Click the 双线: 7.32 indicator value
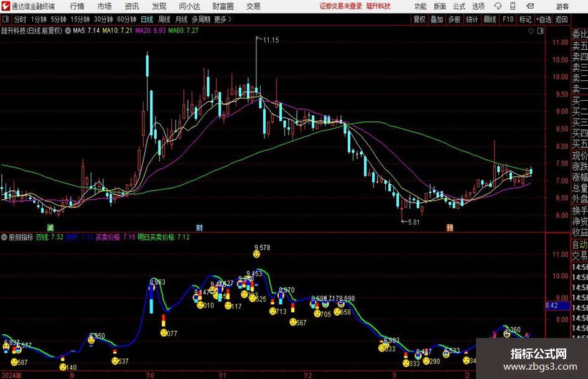 [x=50, y=237]
